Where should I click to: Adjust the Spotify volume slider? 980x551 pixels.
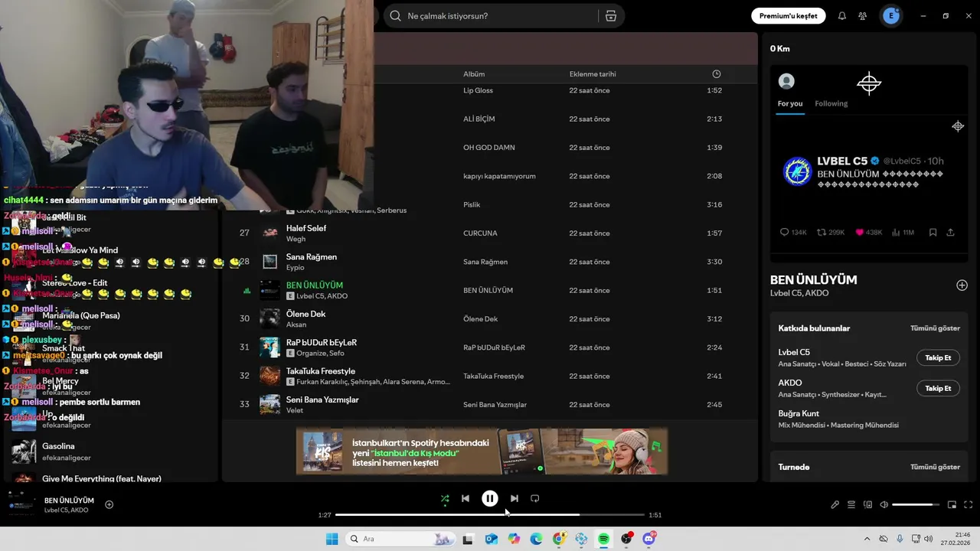916,505
